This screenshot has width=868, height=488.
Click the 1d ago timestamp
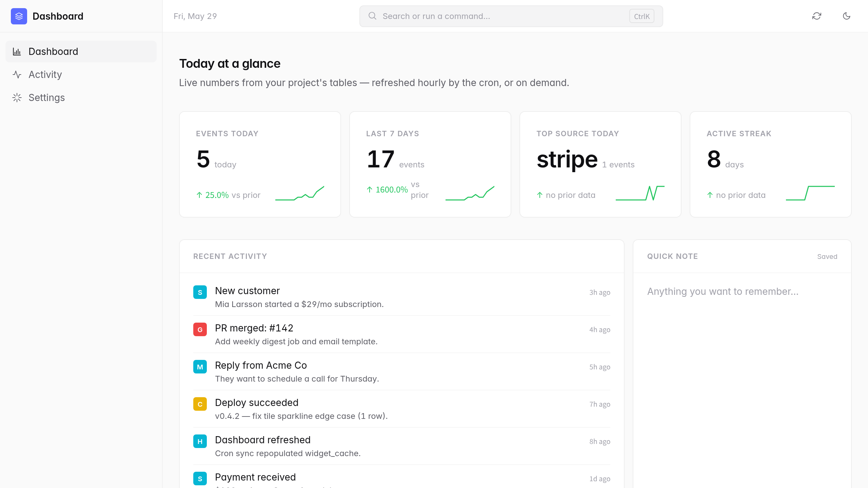pos(599,479)
